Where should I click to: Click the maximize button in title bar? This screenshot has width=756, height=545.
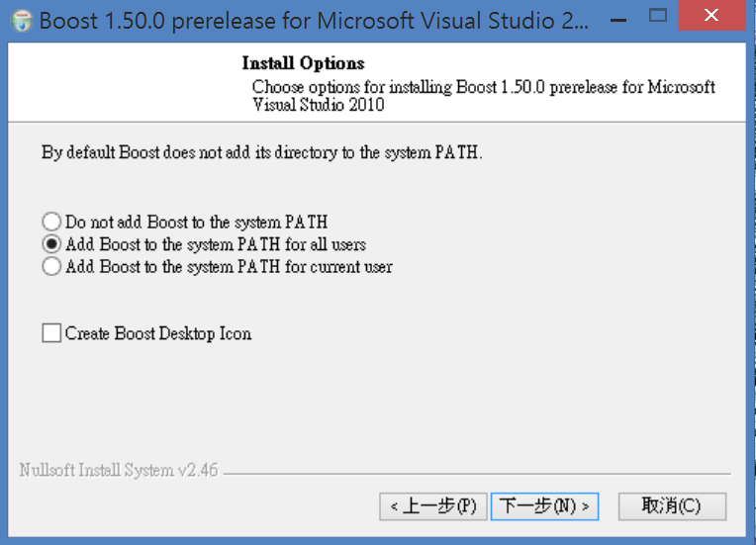(x=658, y=16)
